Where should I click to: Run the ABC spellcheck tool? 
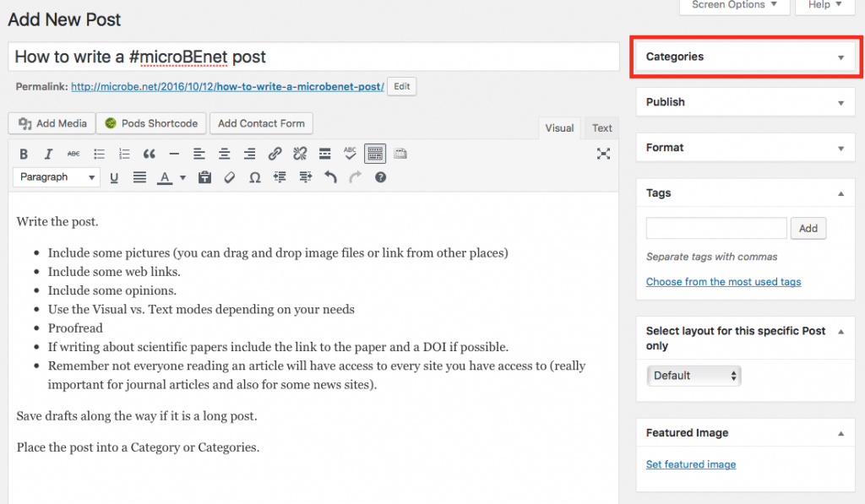tap(350, 154)
